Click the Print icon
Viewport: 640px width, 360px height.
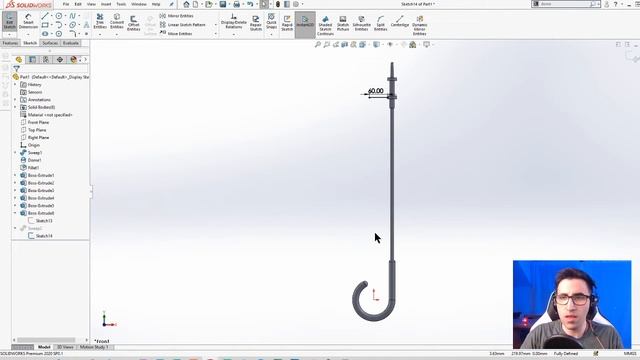(x=236, y=4)
